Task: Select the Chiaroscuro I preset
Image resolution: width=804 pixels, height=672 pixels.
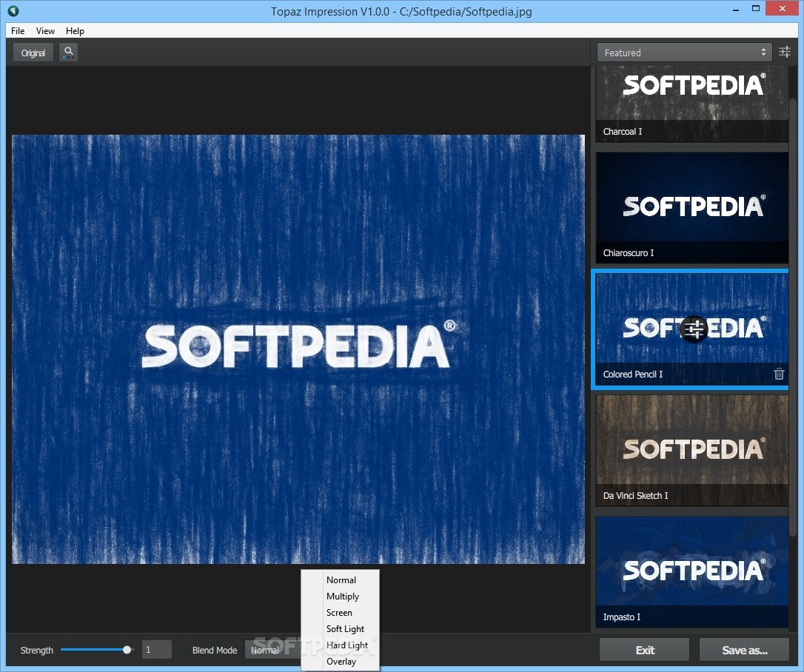Action: coord(691,208)
